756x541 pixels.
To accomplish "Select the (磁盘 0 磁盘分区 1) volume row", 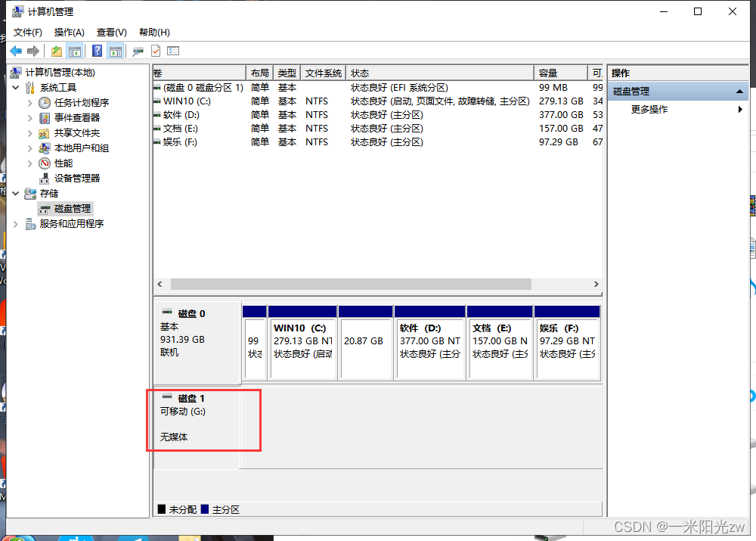I will [377, 88].
